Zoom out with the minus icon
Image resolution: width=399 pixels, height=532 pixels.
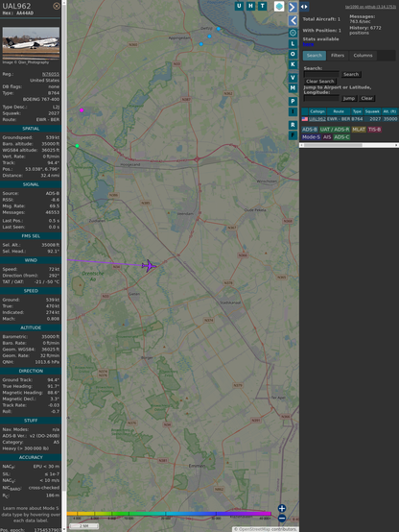click(x=282, y=519)
